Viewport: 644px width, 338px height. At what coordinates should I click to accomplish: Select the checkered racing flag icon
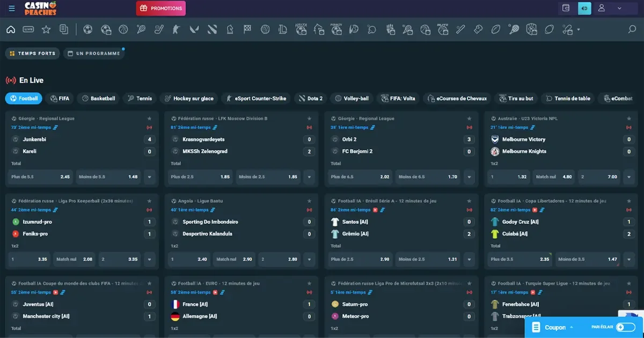[247, 30]
